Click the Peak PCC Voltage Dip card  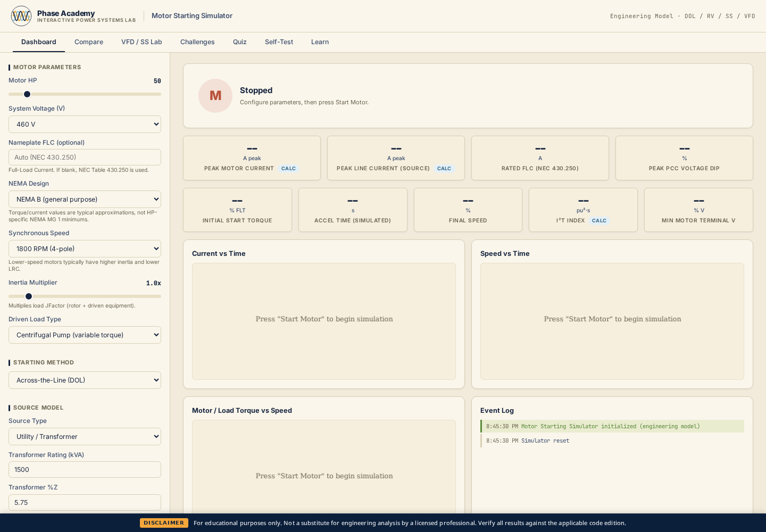click(684, 158)
